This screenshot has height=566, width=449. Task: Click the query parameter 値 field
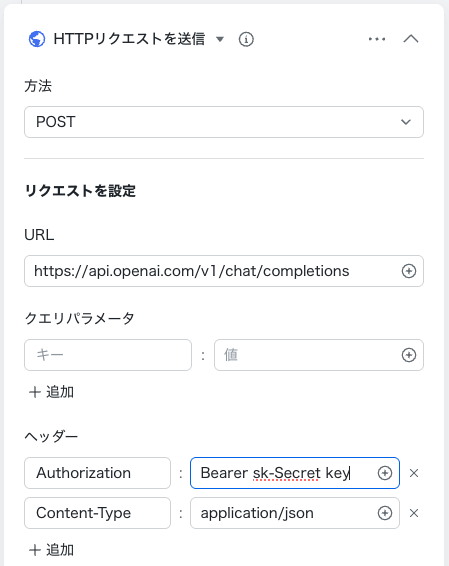pos(319,355)
